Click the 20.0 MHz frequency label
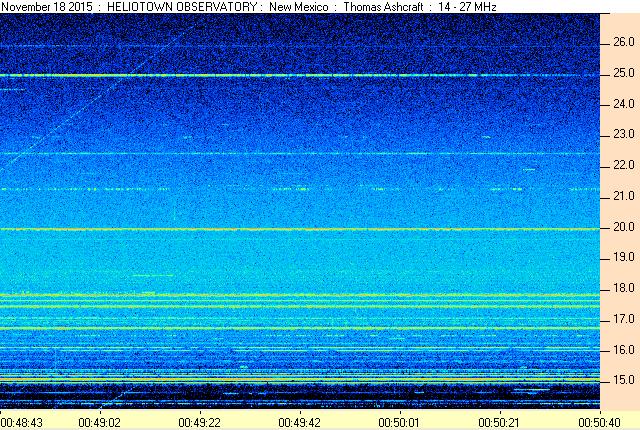Screen dimensions: 640x430 pyautogui.click(x=624, y=227)
